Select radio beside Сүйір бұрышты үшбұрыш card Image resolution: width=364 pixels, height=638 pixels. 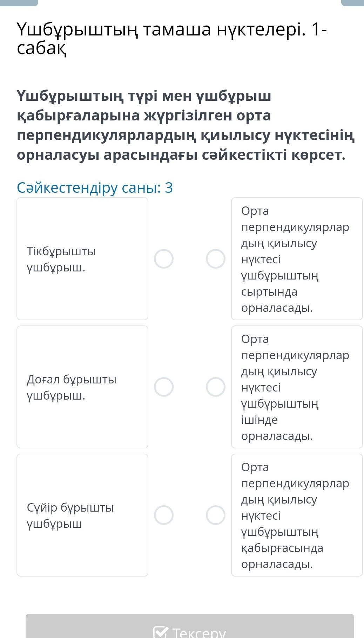tap(164, 515)
